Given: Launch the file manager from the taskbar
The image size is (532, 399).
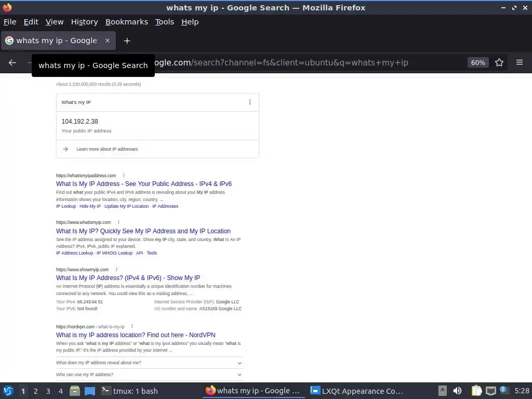Looking at the screenshot, I should pos(75,391).
